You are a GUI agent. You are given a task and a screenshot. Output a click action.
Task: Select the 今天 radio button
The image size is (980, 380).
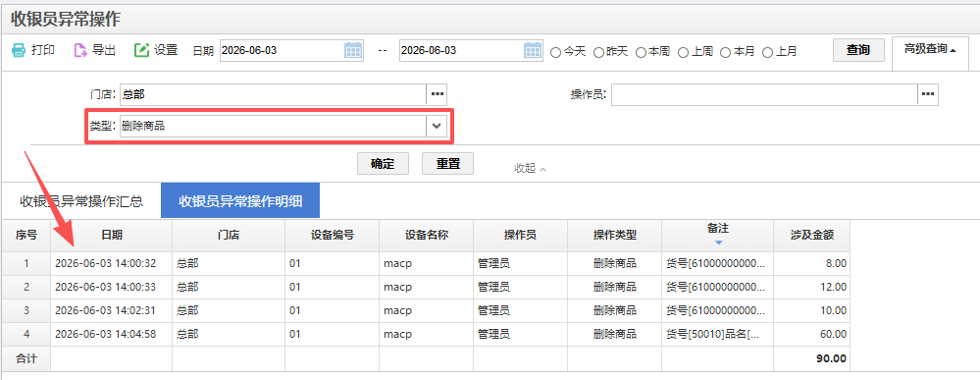point(555,52)
